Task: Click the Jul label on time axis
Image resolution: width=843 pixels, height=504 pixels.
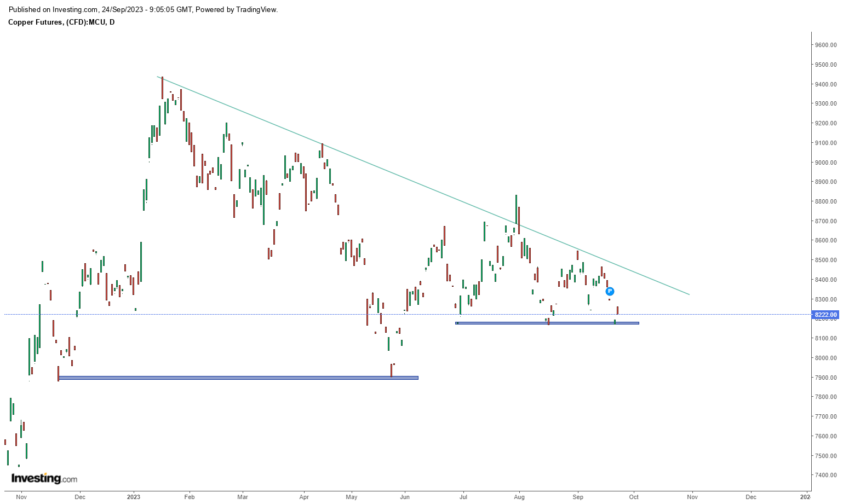Action: pos(463,497)
